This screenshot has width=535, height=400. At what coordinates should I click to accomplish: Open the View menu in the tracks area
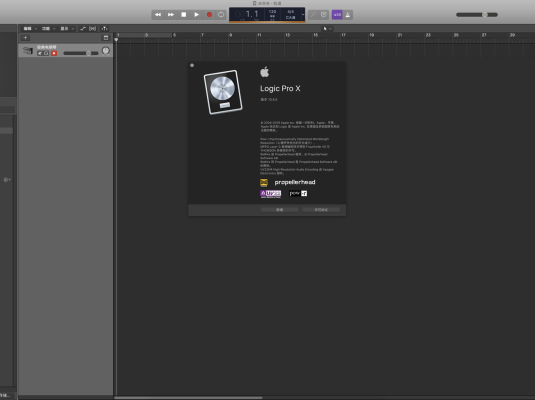(67, 29)
